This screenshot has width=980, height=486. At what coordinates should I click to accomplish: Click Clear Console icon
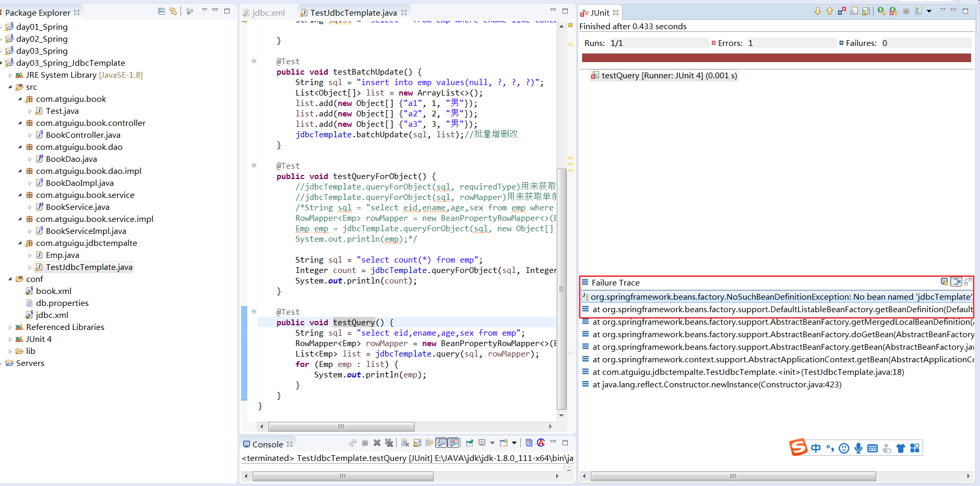(405, 443)
